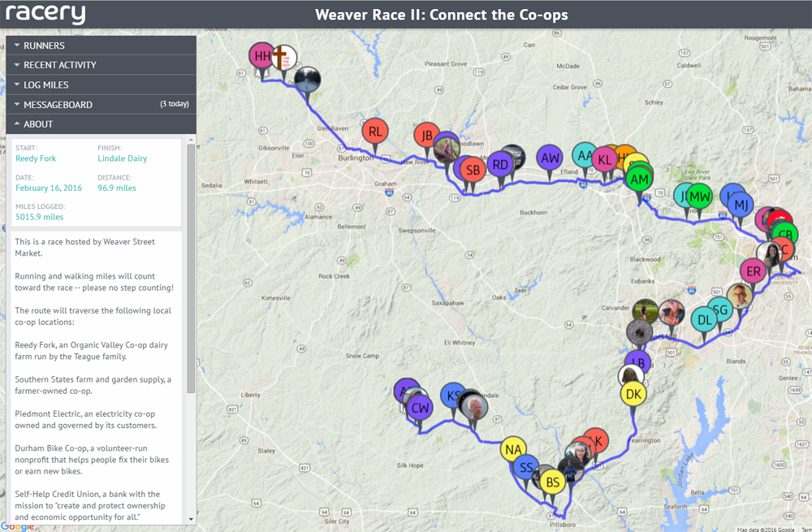The height and width of the screenshot is (532, 812).
Task: Click the DL runner pin
Action: 705,319
